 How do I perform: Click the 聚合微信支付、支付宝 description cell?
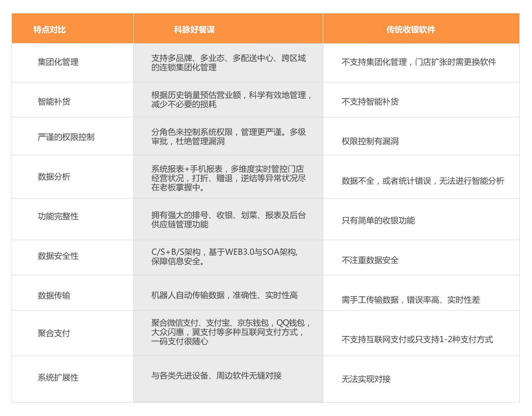pyautogui.click(x=228, y=333)
